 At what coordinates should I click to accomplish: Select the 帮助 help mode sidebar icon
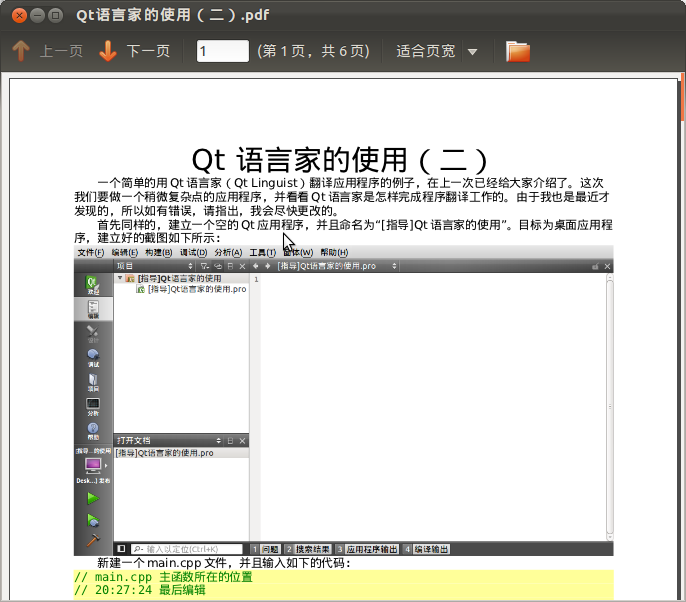click(x=93, y=431)
